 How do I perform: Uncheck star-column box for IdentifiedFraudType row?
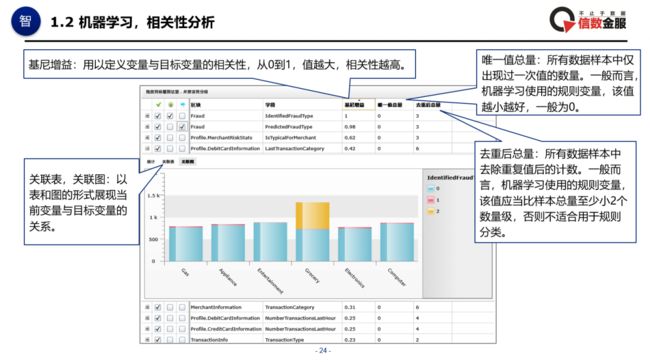(170, 116)
